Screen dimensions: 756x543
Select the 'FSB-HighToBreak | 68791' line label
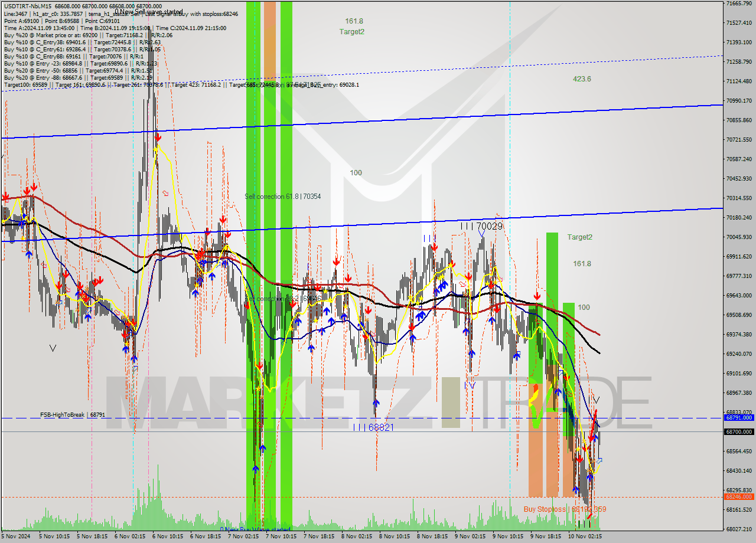73,415
